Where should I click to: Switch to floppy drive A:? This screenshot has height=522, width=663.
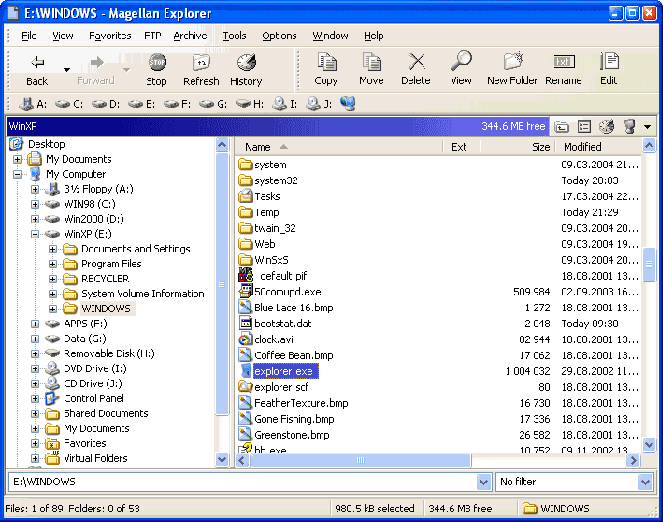[x=33, y=104]
